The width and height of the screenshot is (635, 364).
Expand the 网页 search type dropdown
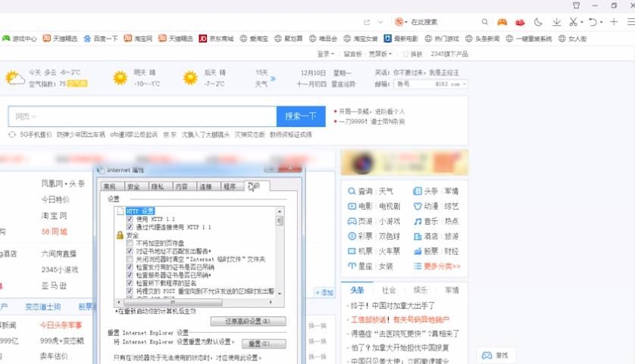point(26,117)
